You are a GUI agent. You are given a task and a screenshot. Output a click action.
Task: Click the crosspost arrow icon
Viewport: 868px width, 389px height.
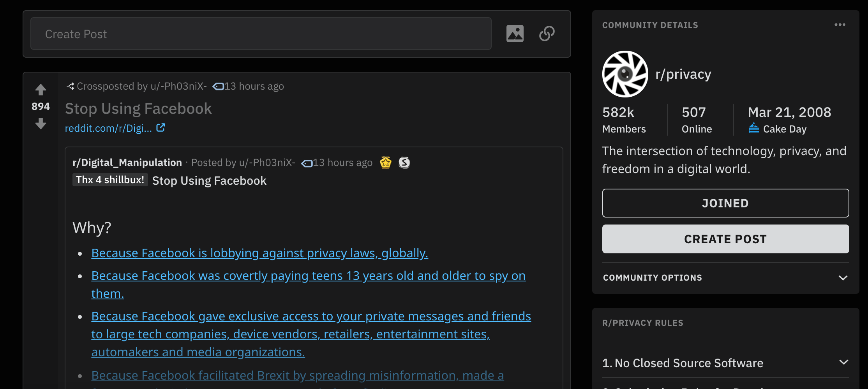point(70,86)
